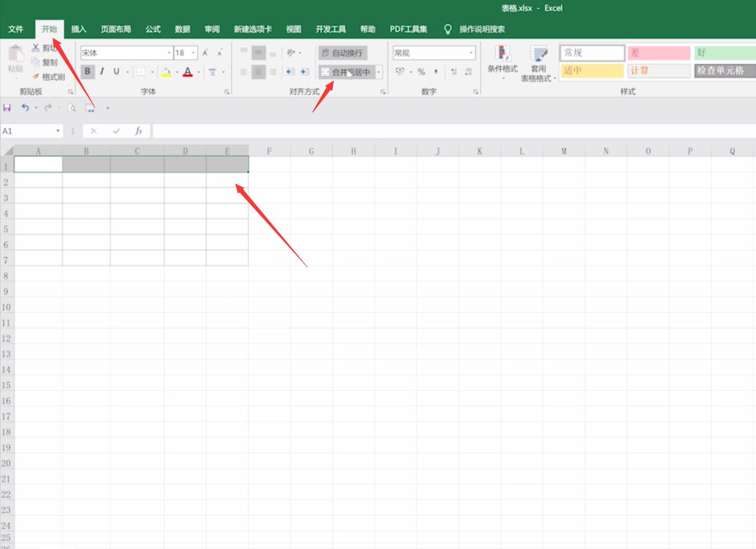Decrease font size with the smaller A icon
756x549 pixels.
click(220, 53)
